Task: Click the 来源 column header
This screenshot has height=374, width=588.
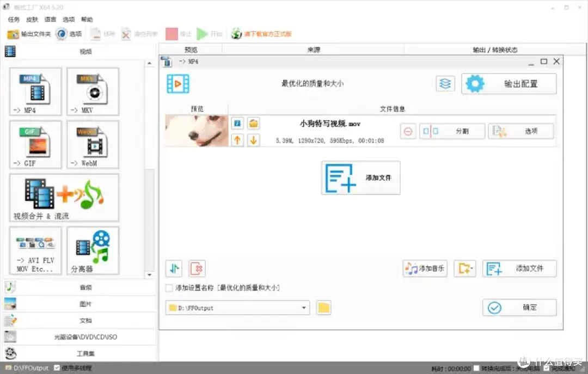Action: click(x=314, y=50)
